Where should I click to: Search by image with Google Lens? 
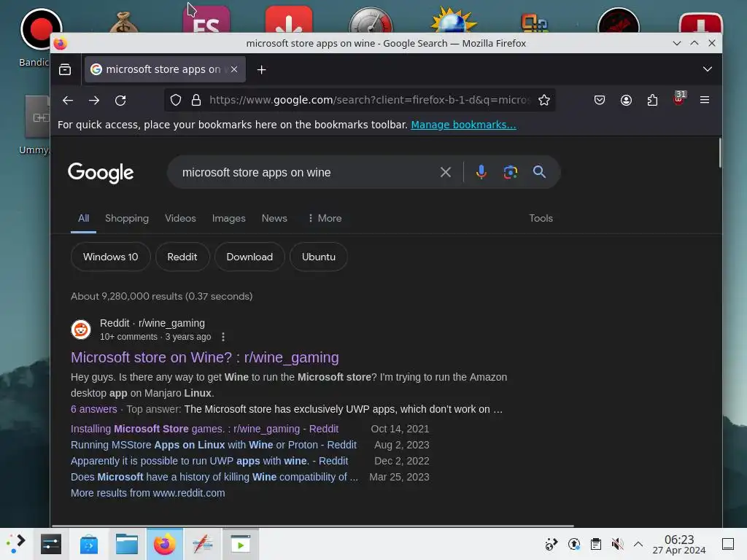pyautogui.click(x=510, y=172)
